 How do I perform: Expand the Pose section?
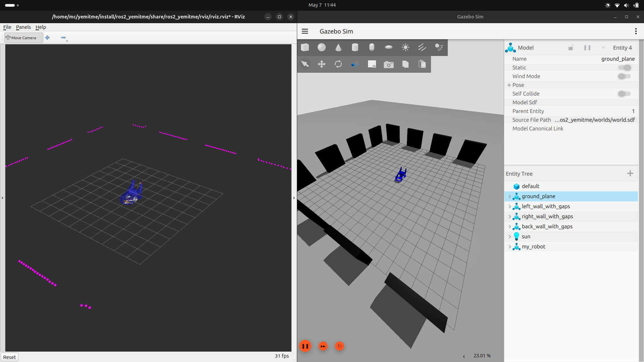509,85
